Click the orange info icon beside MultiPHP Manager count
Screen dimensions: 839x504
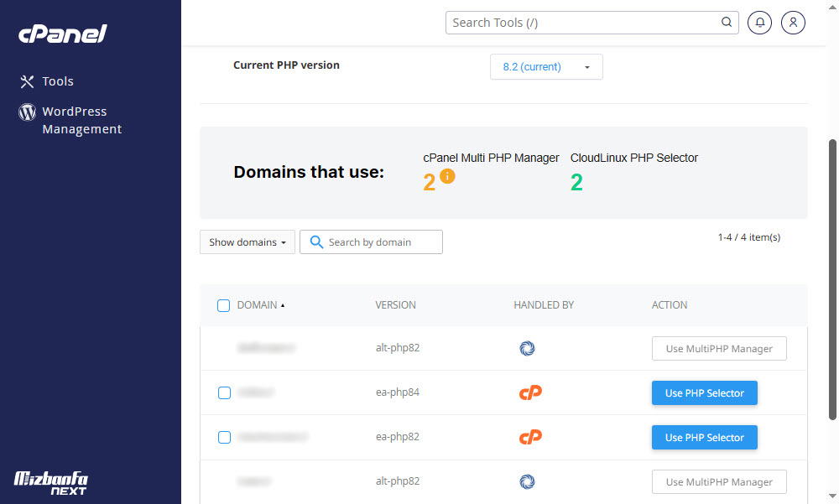point(446,179)
